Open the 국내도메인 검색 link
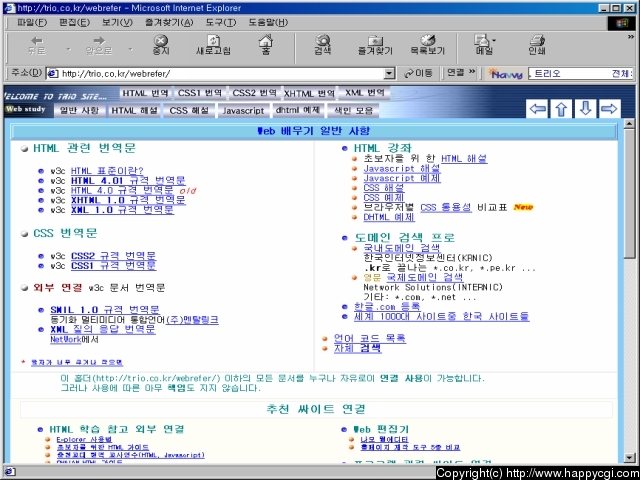 point(402,248)
